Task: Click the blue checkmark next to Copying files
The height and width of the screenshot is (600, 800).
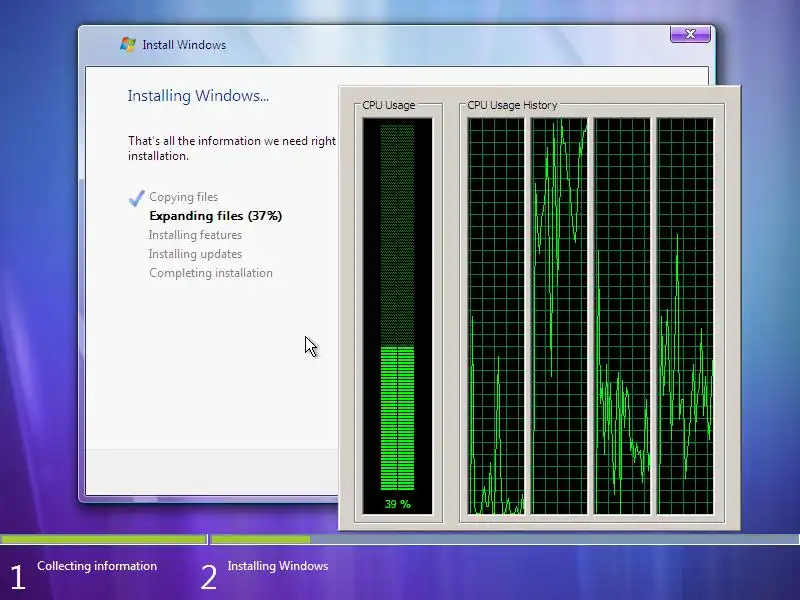Action: coord(136,198)
